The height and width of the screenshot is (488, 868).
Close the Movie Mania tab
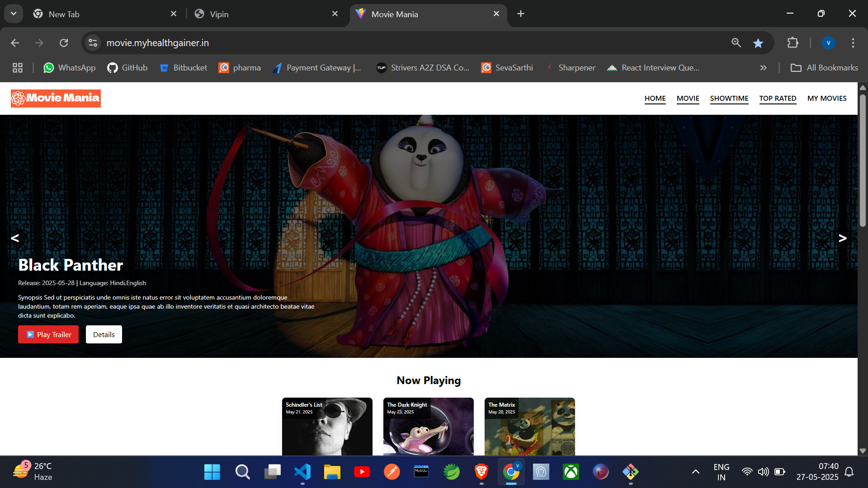496,14
